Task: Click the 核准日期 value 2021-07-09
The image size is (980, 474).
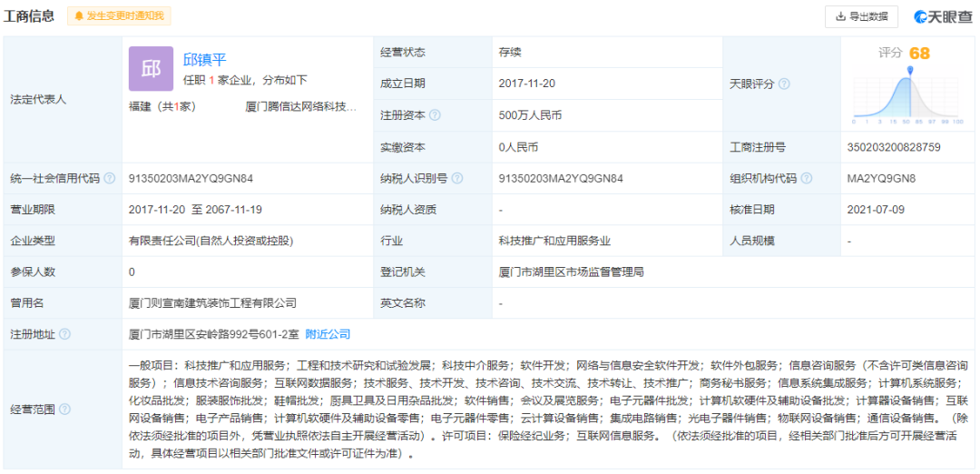Action: pyautogui.click(x=876, y=210)
